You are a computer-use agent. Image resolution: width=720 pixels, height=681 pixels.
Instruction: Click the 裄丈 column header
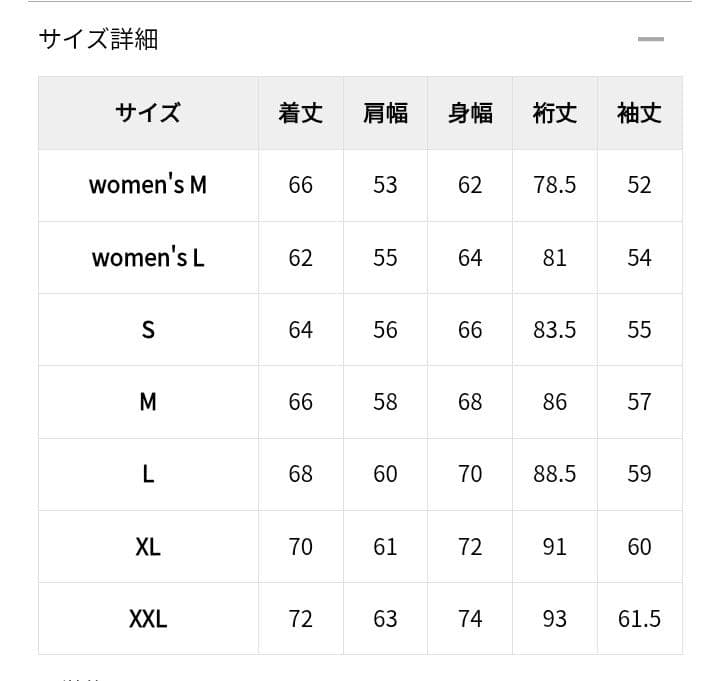[x=555, y=113]
